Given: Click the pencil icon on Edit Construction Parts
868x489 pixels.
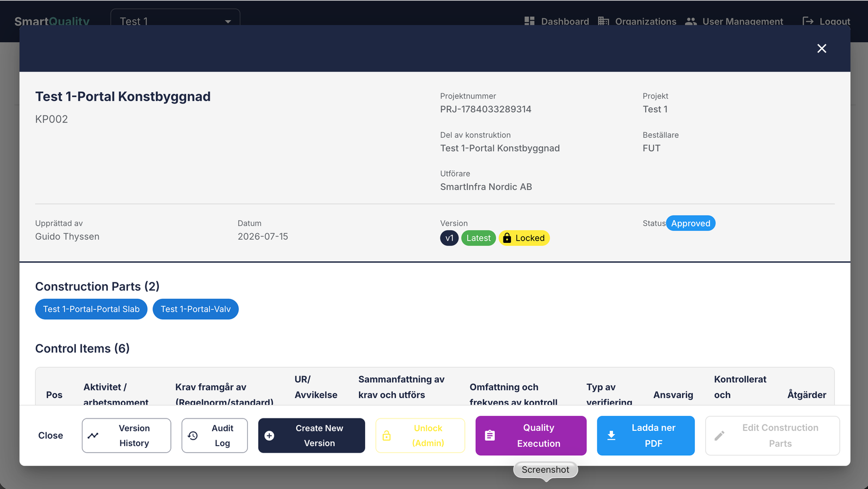Looking at the screenshot, I should 719,435.
